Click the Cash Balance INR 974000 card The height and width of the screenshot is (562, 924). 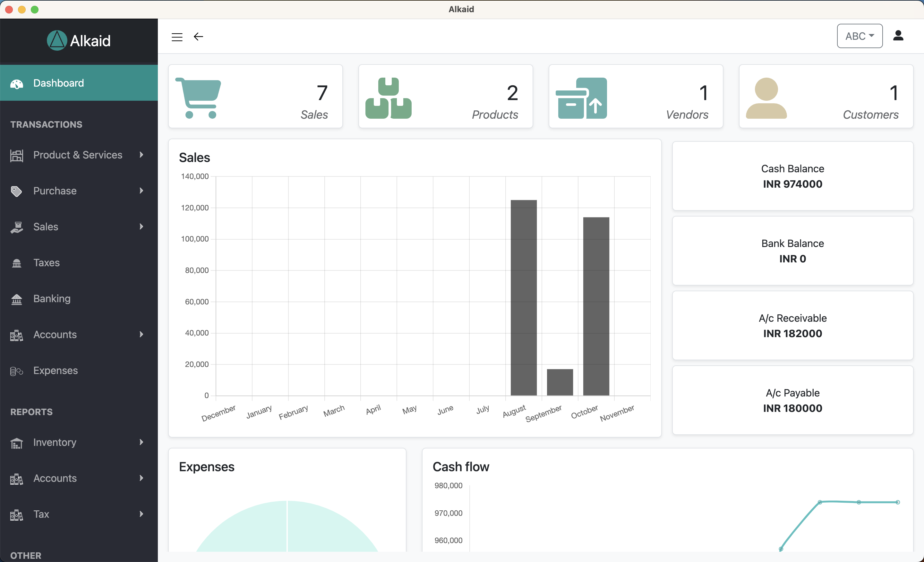click(792, 176)
